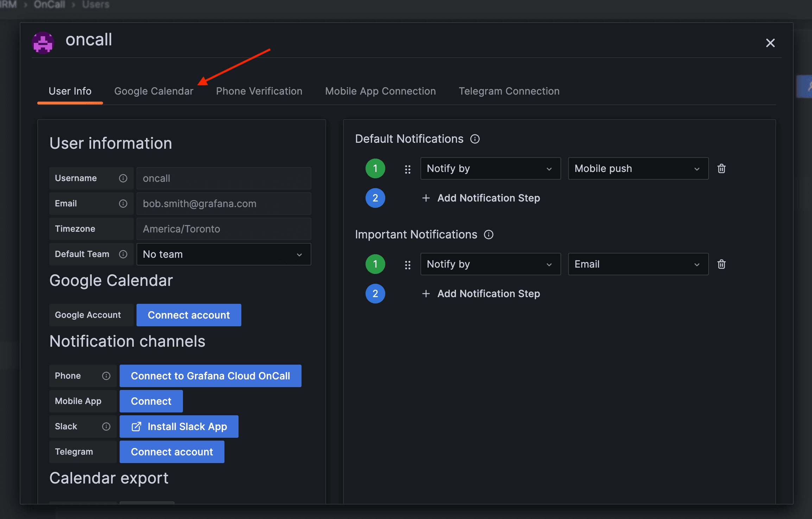Click the Email field info icon

click(x=123, y=203)
